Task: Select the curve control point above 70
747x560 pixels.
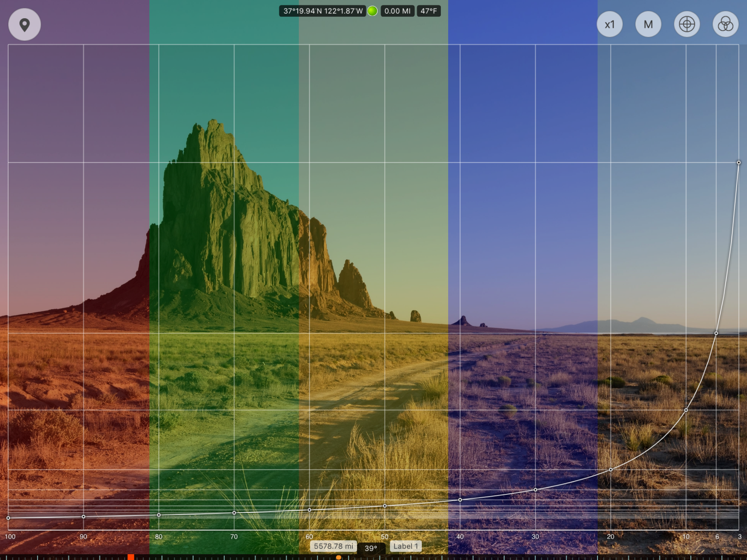Action: pos(234,513)
